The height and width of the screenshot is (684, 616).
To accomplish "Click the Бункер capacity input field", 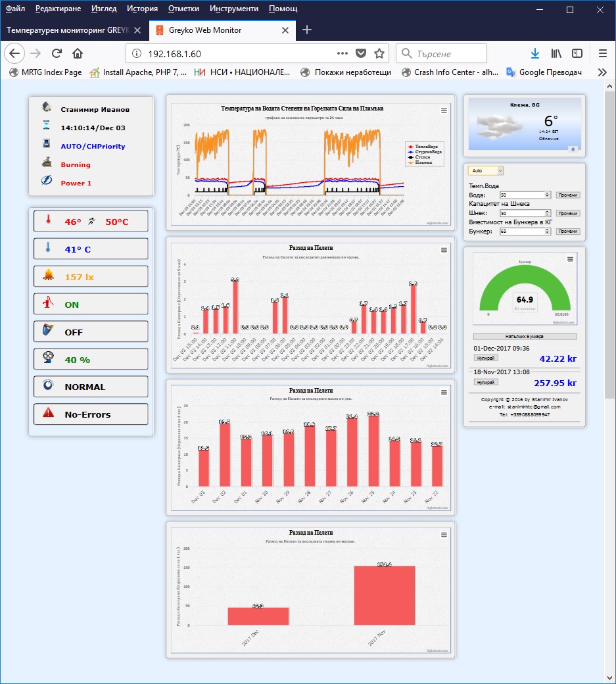I will click(x=524, y=232).
